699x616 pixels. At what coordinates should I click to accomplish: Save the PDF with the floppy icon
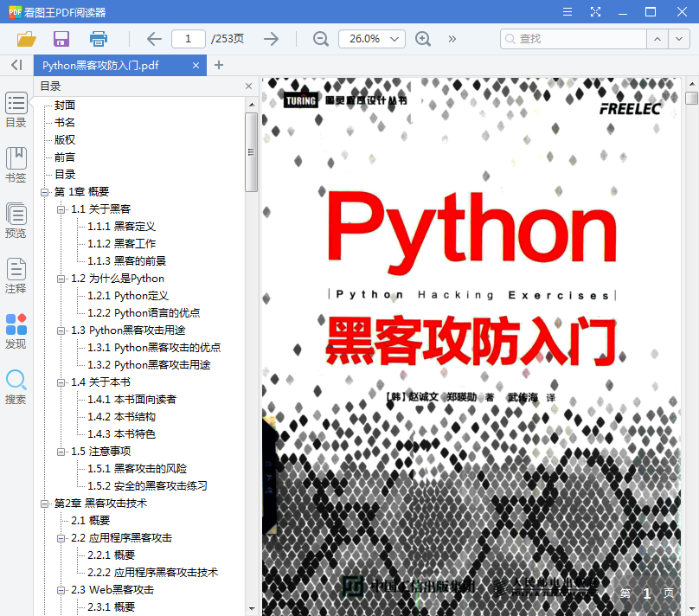point(61,39)
